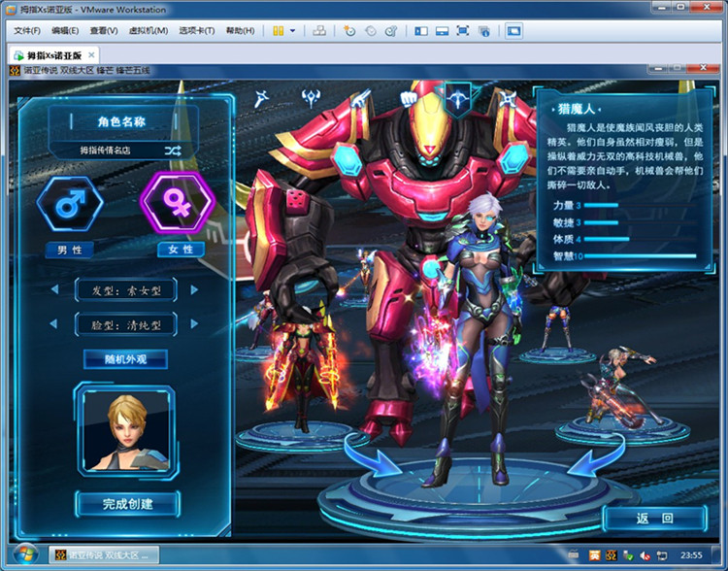
Task: Show the VMware library sidebar icon
Action: 421,31
